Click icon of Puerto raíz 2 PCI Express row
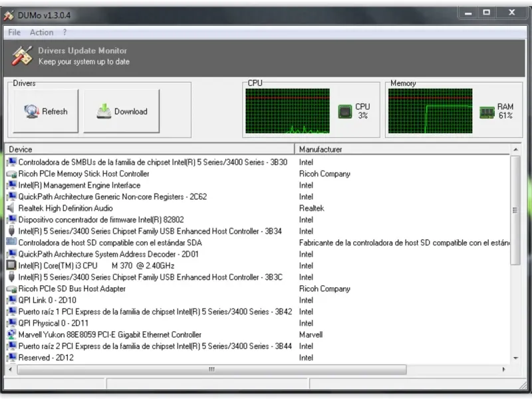 coord(12,346)
